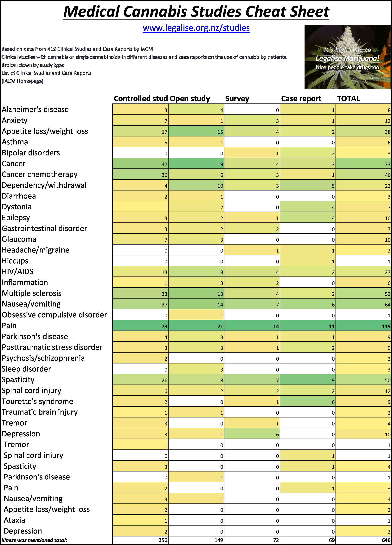
Task: Open the List of Clinical Studies and Case Reports link
Action: (x=46, y=74)
